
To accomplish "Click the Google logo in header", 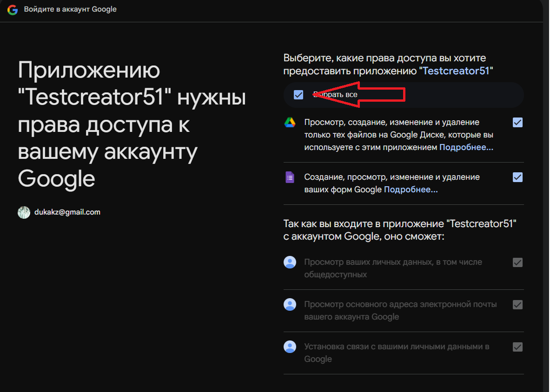I will pos(13,10).
